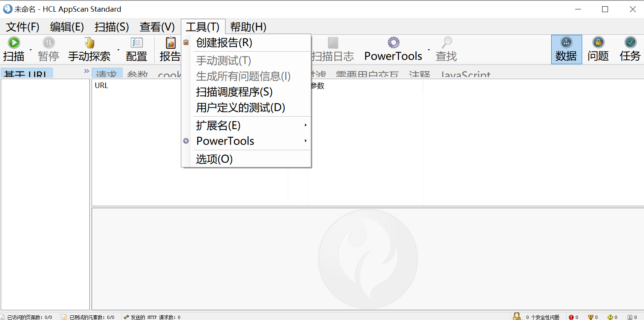The image size is (644, 320).
Task: Click the red high-severity count icon
Action: click(x=571, y=317)
